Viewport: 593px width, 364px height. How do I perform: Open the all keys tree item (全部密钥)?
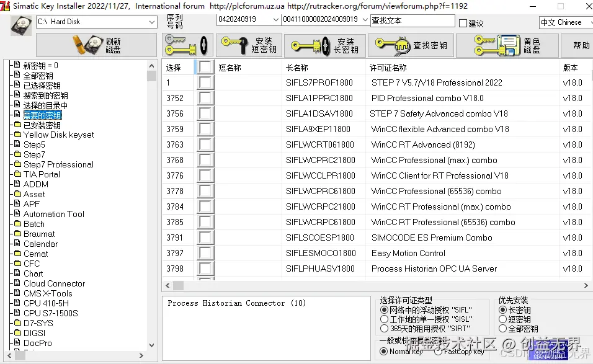coord(38,76)
